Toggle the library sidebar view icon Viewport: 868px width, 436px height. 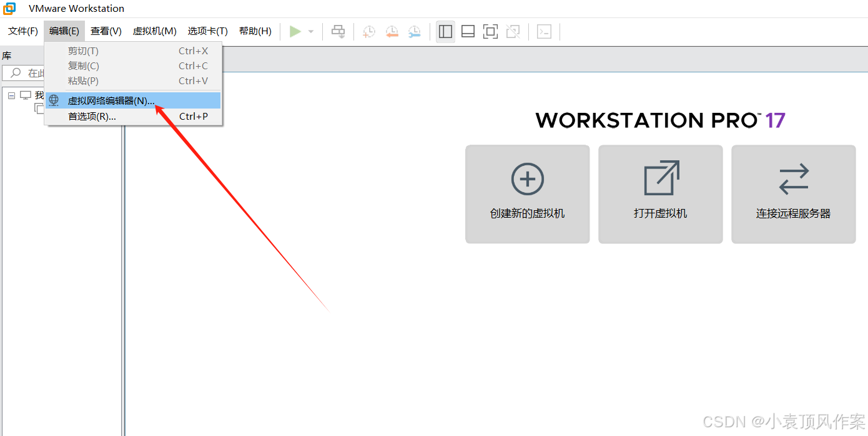445,31
